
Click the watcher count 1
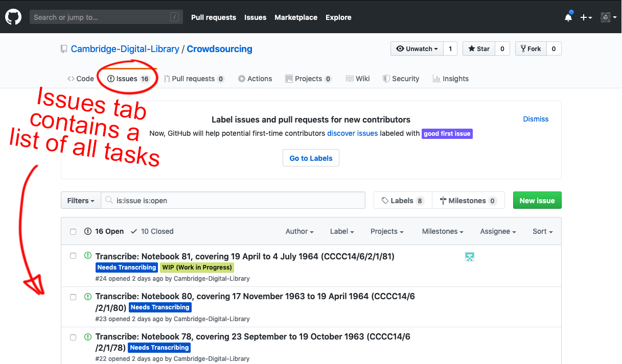450,49
